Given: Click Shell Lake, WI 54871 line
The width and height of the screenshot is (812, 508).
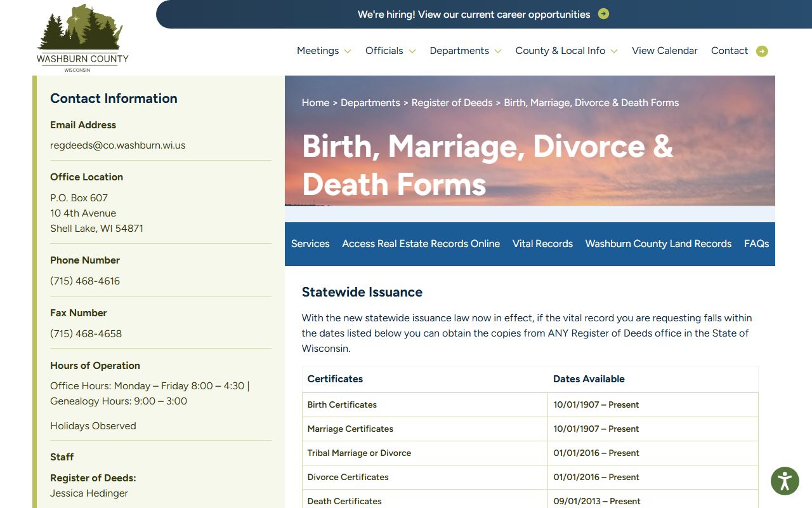Looking at the screenshot, I should tap(97, 229).
